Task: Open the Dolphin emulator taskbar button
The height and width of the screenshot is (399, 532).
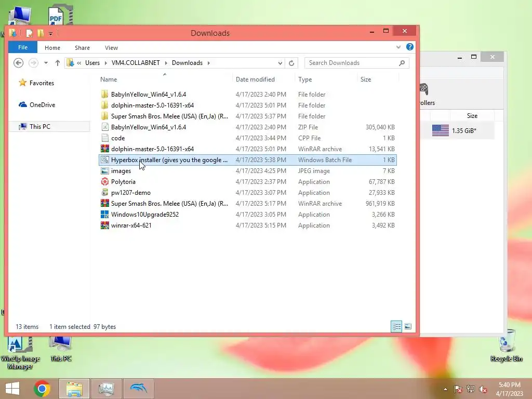Action: point(138,389)
